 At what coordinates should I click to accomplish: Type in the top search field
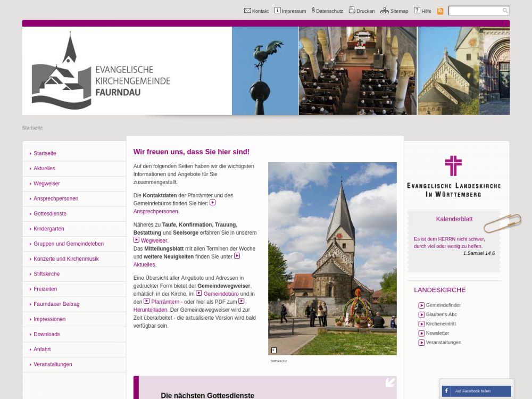(x=475, y=11)
